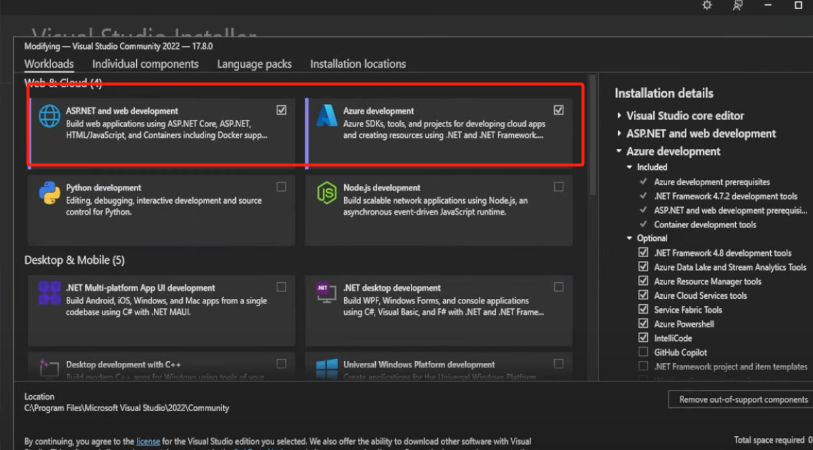Open the license link

[148, 441]
